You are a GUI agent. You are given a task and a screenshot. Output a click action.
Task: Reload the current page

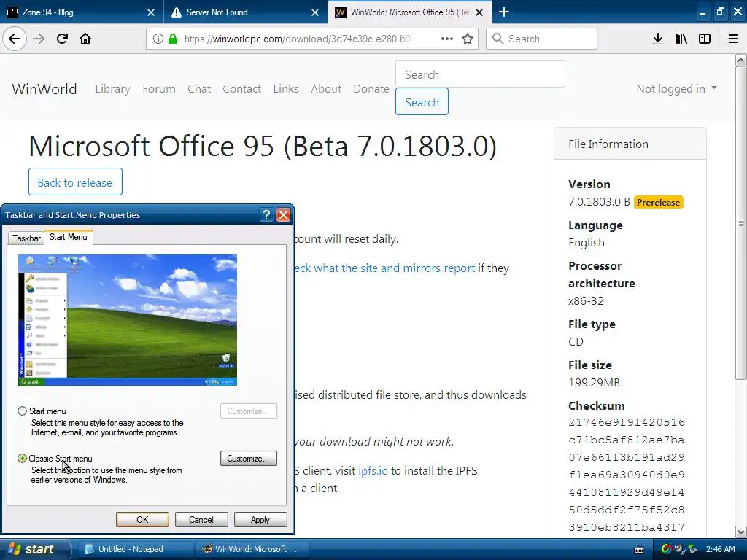point(62,39)
